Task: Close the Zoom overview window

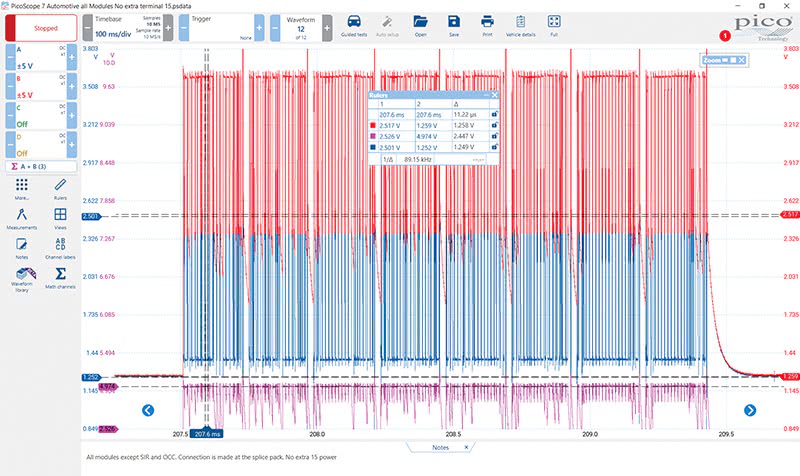Action: (x=741, y=60)
